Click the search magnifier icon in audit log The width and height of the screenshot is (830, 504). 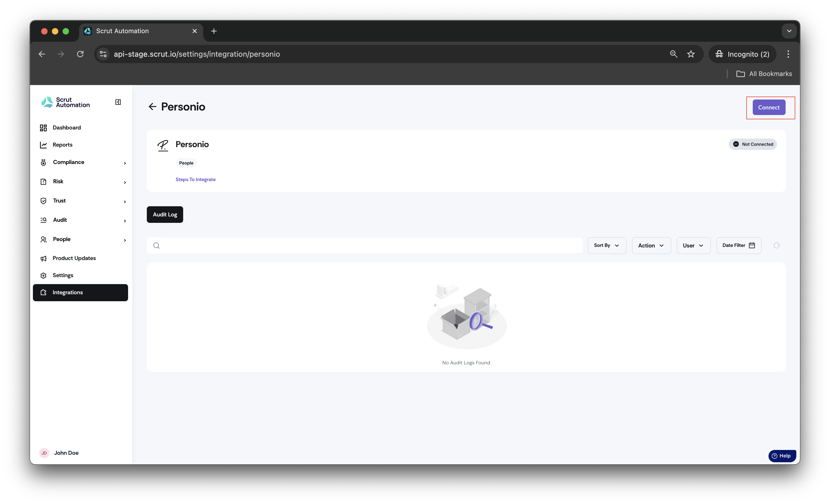(156, 246)
